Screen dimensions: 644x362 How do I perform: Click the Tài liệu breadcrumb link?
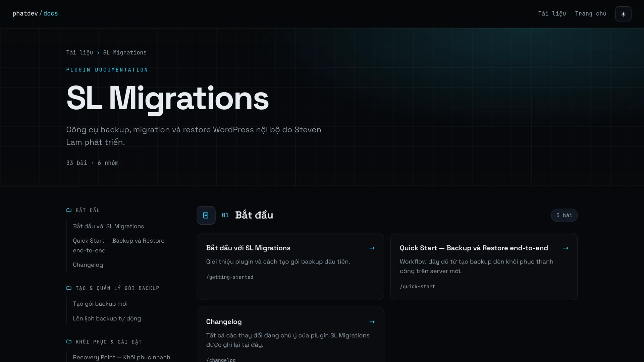coord(79,53)
